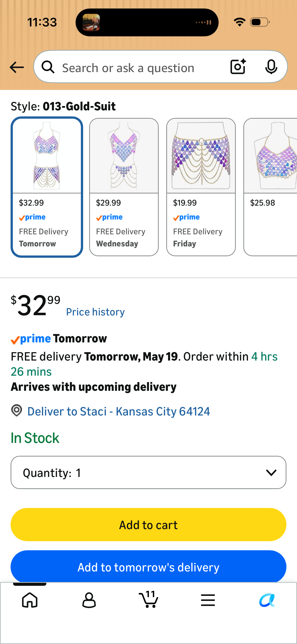Click Add to tomorrow's delivery button
This screenshot has height=644, width=297.
pos(148,566)
